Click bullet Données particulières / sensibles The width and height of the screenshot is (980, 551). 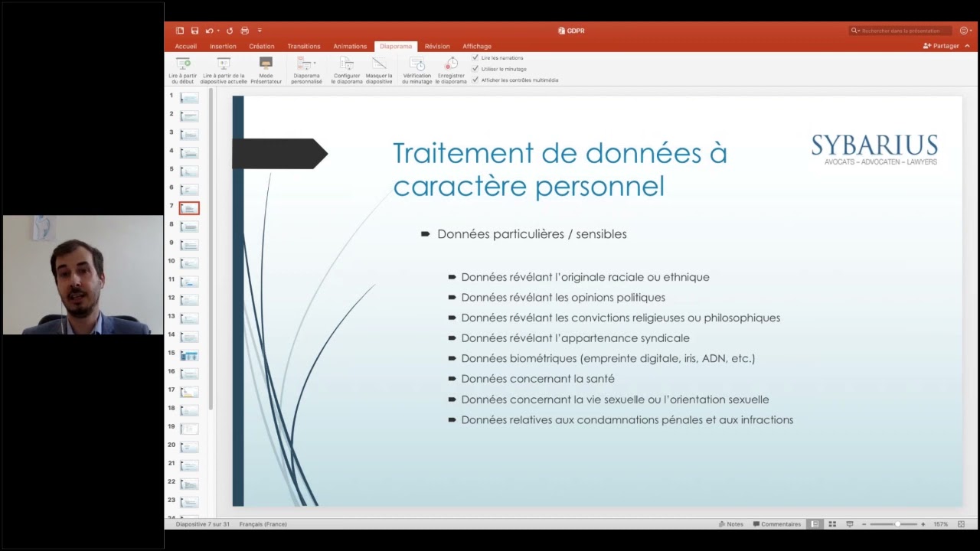(531, 234)
